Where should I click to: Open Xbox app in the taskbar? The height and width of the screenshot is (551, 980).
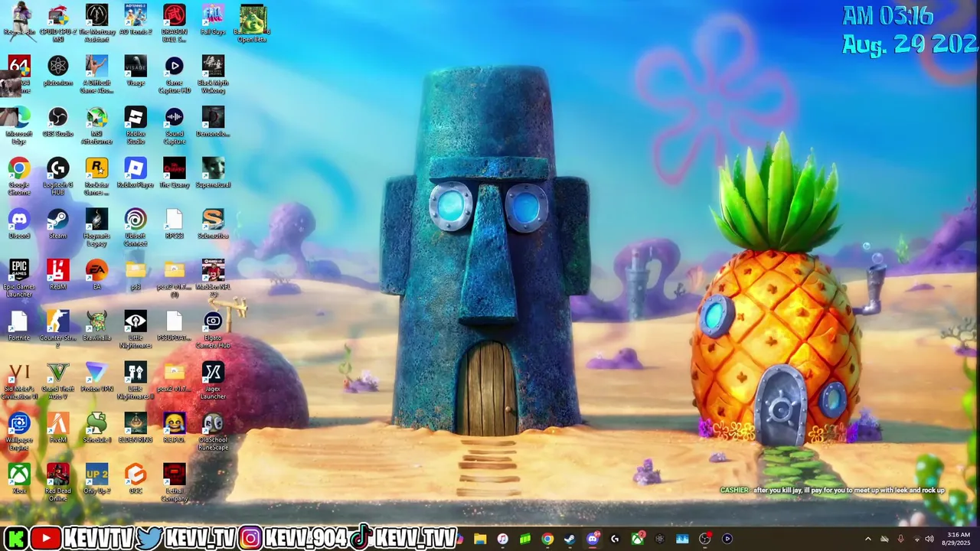[637, 539]
